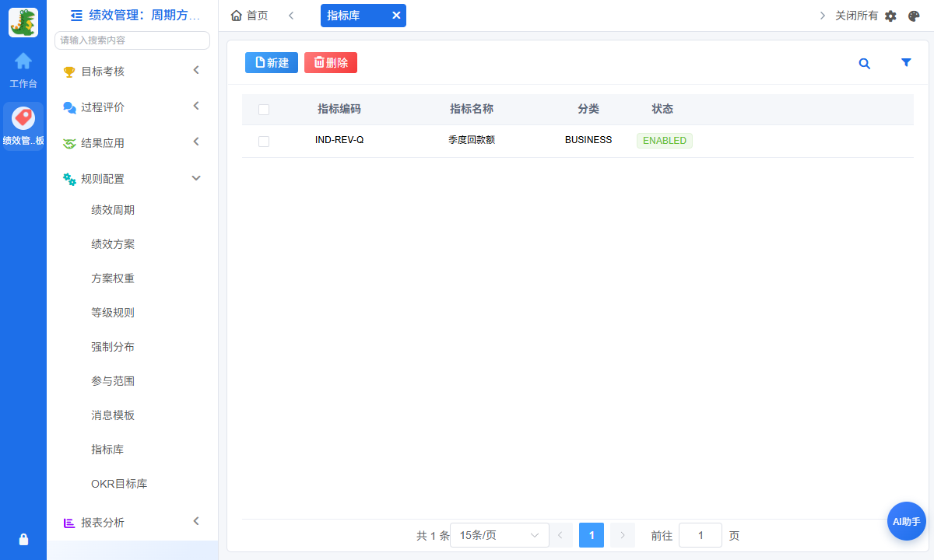
Task: Click the 分类 column header
Action: pyautogui.click(x=588, y=109)
